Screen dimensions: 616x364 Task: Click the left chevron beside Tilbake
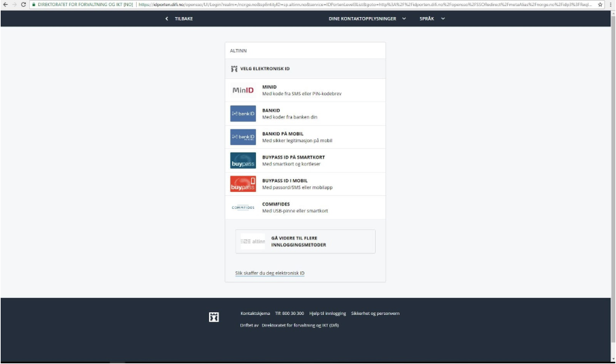[167, 18]
